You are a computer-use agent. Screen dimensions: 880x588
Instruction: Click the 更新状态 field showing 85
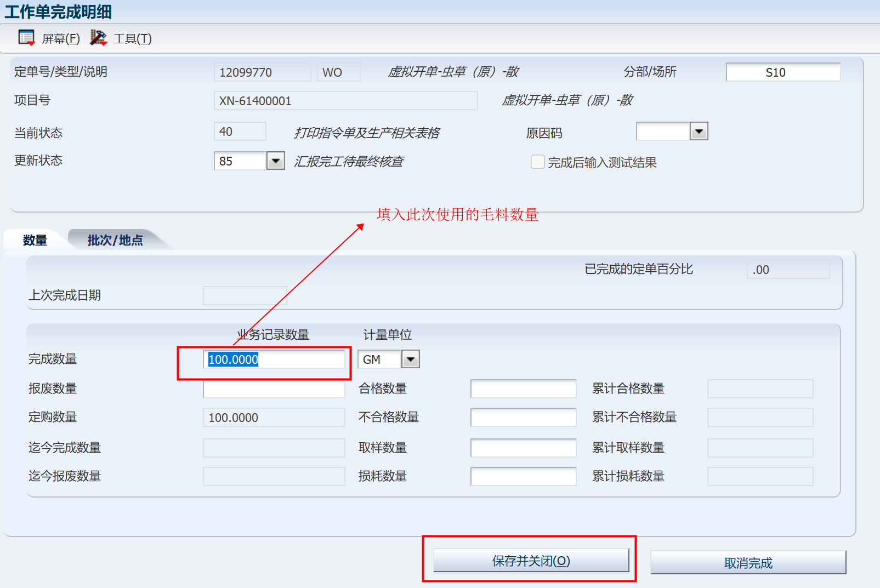pos(240,161)
